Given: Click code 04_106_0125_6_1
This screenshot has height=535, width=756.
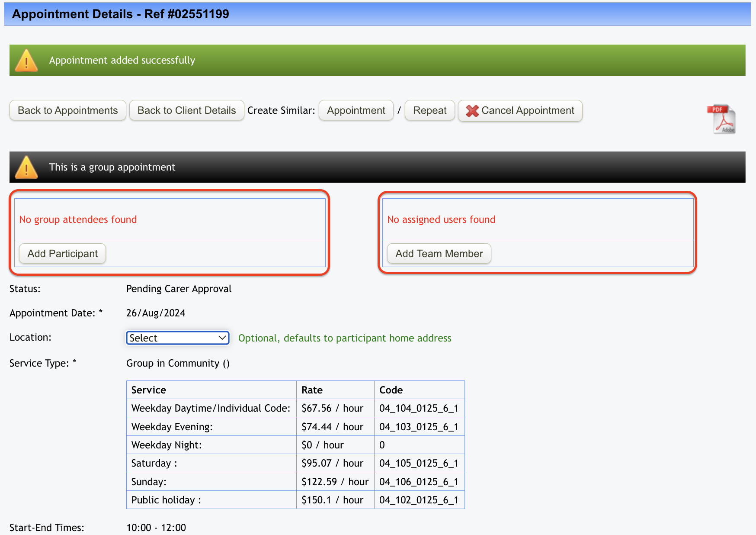Looking at the screenshot, I should point(419,482).
